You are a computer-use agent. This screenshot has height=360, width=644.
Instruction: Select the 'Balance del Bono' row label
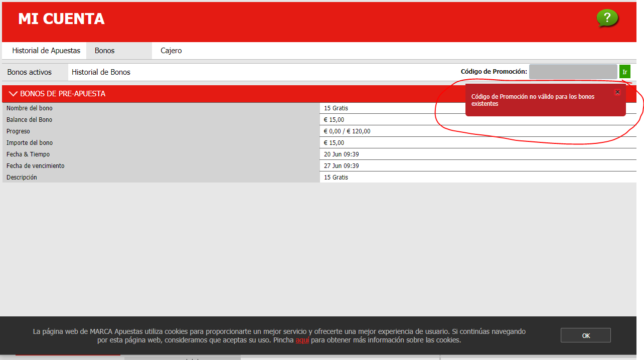(x=29, y=120)
